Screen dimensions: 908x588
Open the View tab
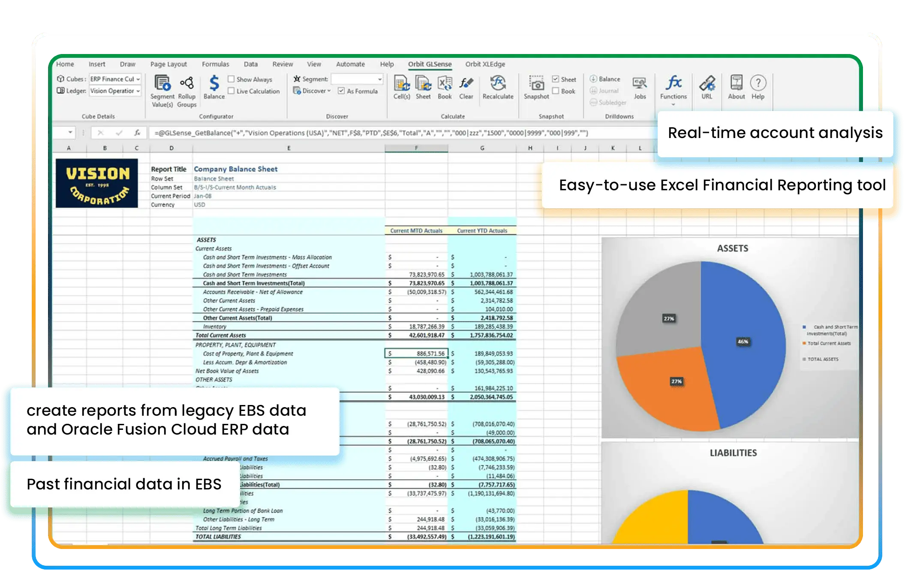click(314, 64)
